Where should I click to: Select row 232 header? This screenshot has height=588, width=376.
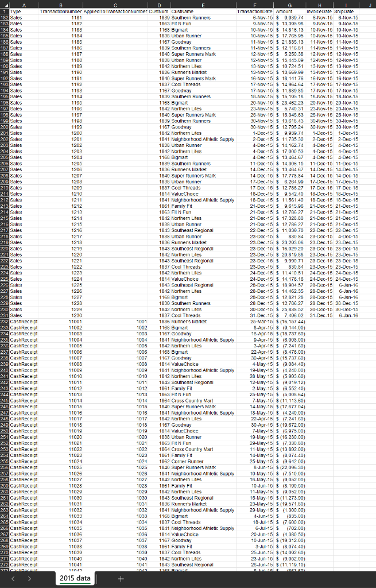click(5, 322)
